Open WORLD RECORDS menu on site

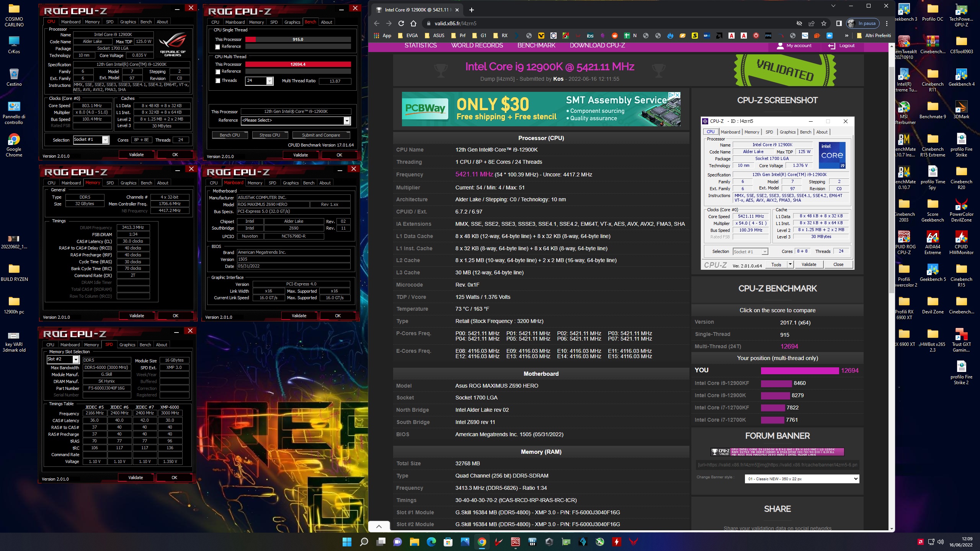(x=477, y=46)
